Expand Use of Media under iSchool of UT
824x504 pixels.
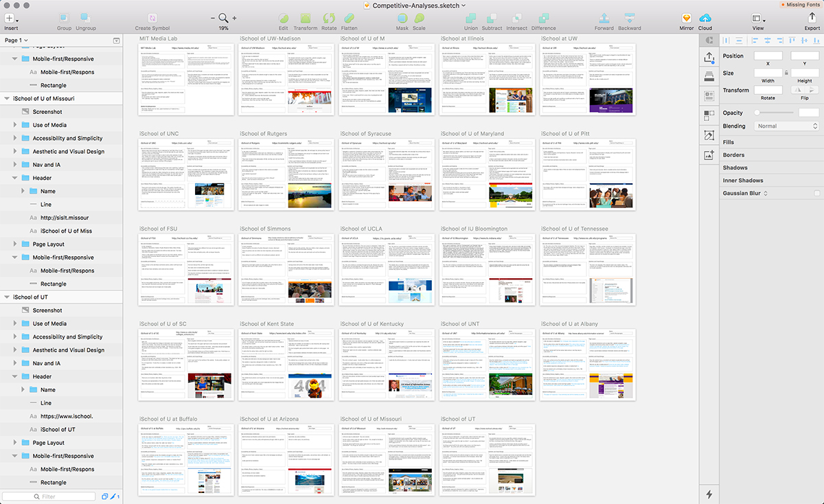(x=15, y=323)
